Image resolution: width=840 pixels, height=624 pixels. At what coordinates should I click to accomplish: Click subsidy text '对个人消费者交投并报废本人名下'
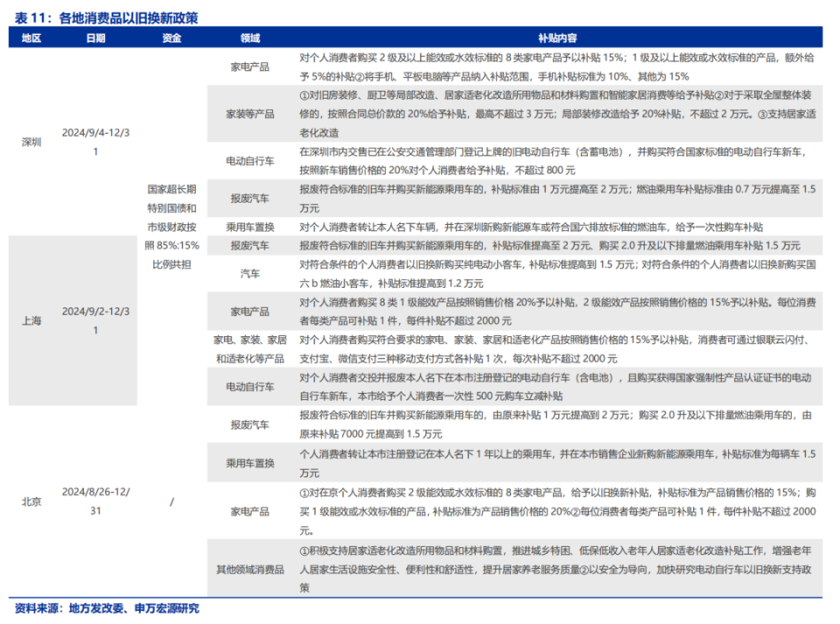click(377, 377)
